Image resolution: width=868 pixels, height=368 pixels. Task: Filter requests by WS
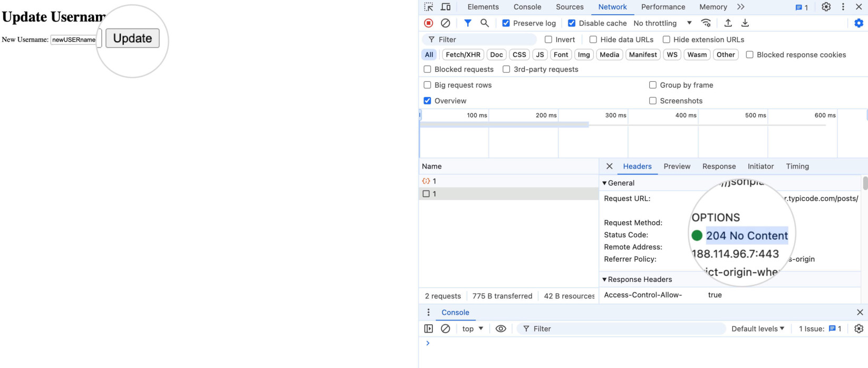click(672, 55)
